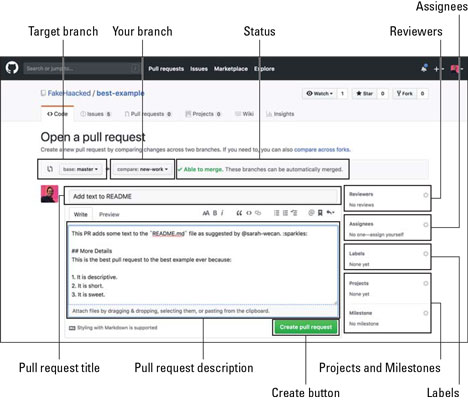Viewport: 468px width, 400px height.
Task: Insert code using the brackets icon
Action: pos(249,213)
